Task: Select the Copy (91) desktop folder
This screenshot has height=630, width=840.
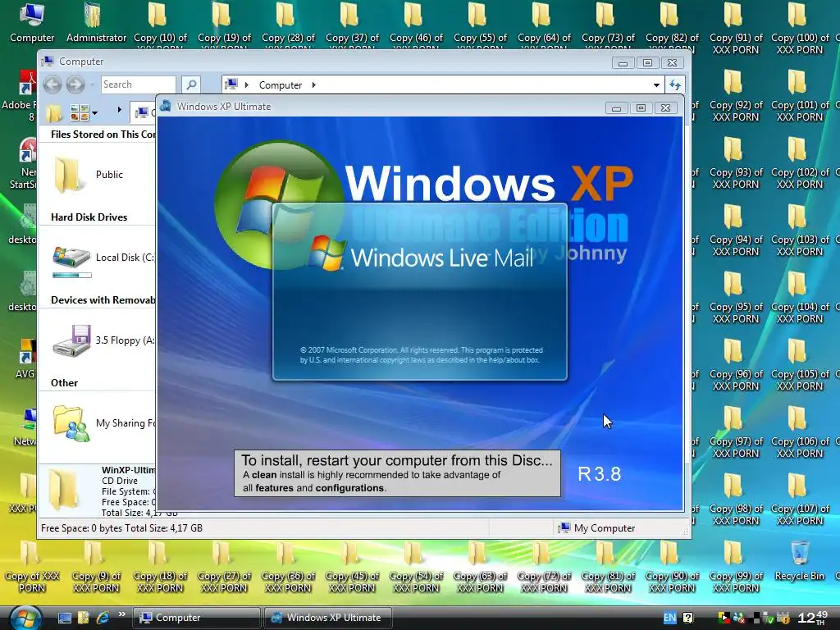Action: [x=736, y=29]
